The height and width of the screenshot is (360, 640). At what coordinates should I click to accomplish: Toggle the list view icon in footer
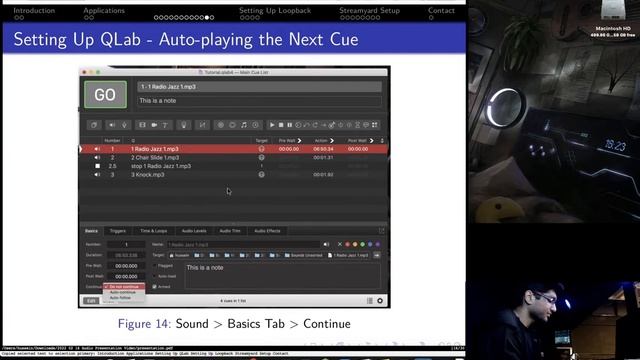coord(370,301)
